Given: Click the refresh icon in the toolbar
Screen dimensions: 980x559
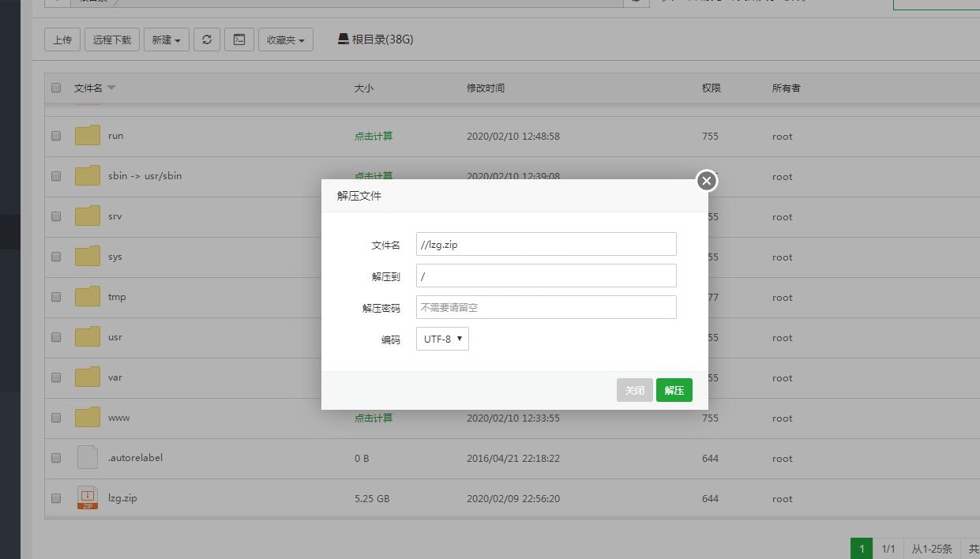Looking at the screenshot, I should pos(207,39).
